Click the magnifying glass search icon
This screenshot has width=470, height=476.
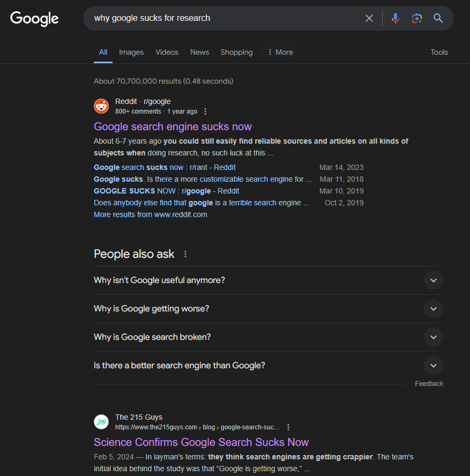[438, 18]
